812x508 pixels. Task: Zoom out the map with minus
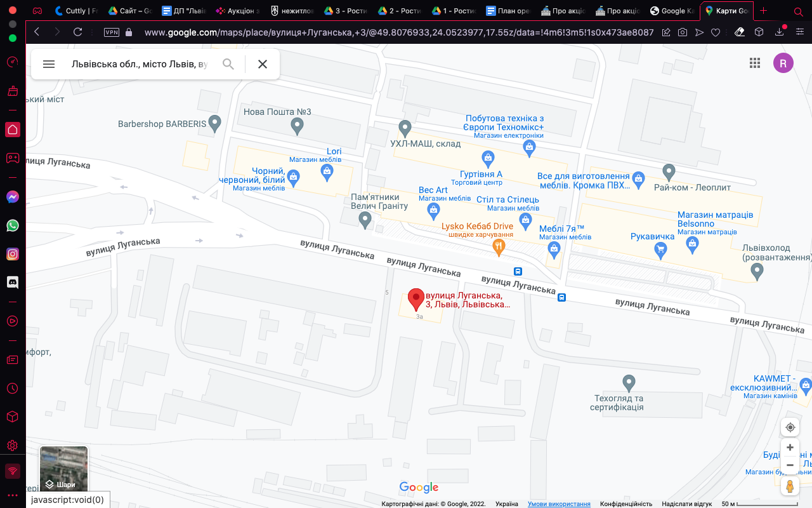pos(790,465)
